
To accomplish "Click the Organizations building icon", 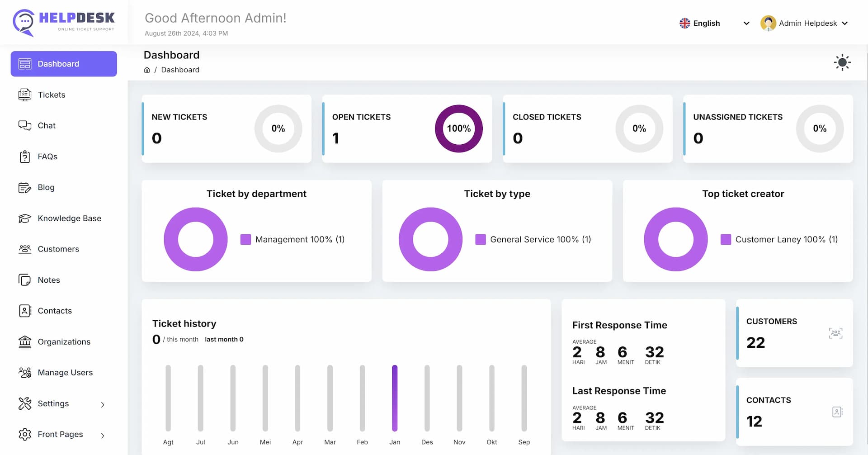I will pos(25,342).
